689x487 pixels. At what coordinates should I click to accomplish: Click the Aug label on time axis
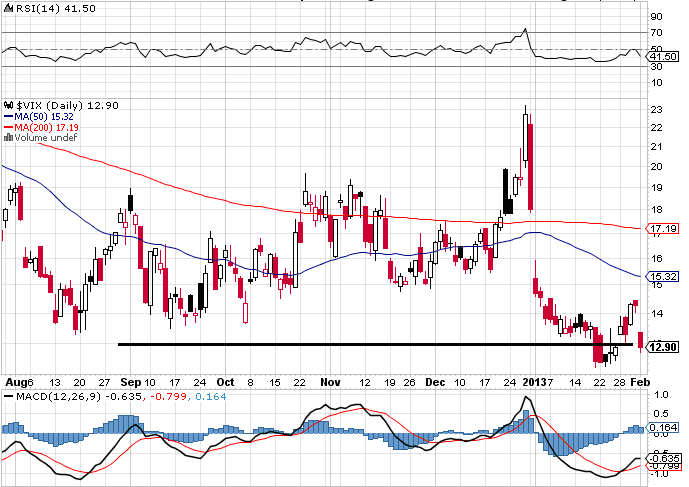[x=11, y=382]
